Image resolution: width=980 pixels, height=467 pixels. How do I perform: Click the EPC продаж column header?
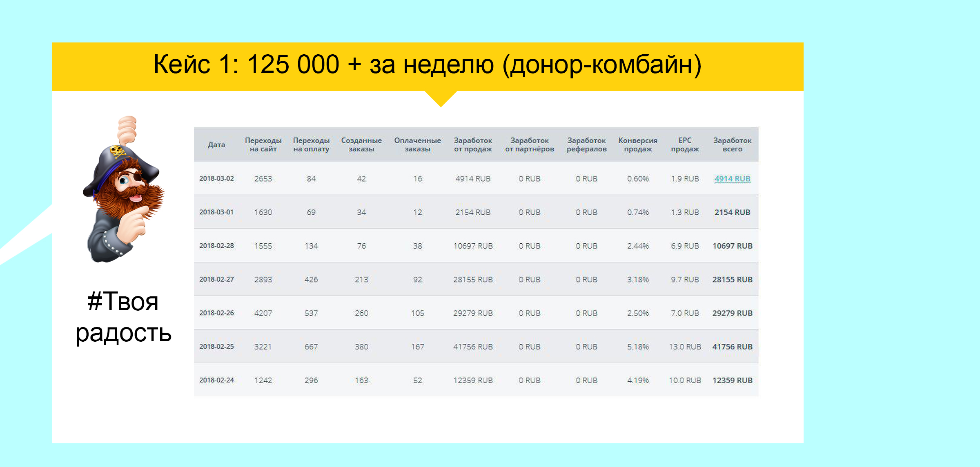(685, 145)
